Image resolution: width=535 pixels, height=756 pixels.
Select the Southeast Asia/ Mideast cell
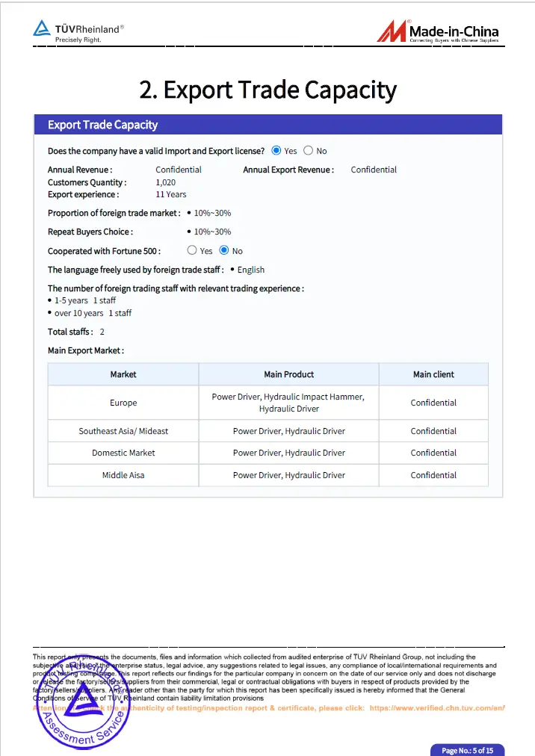(x=123, y=431)
